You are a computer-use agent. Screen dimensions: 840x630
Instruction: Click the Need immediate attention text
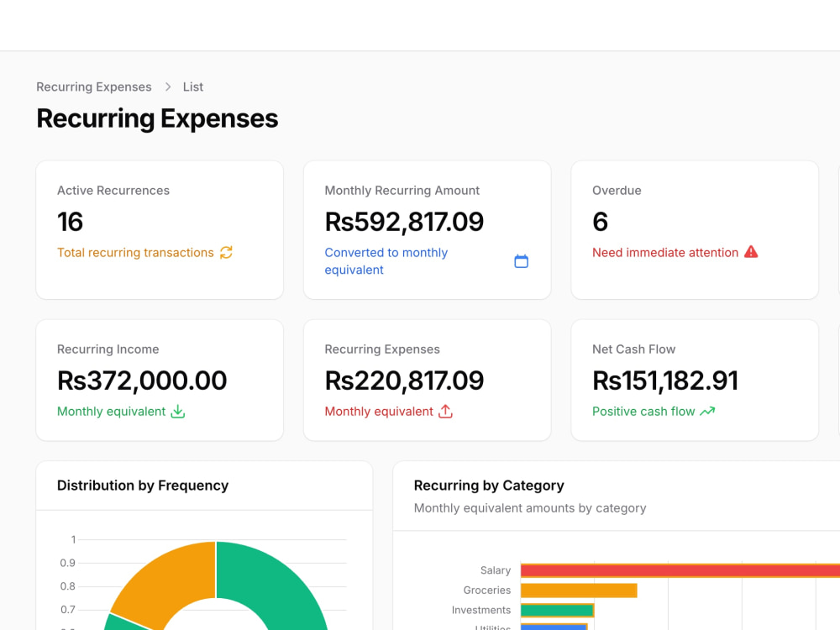coord(665,252)
